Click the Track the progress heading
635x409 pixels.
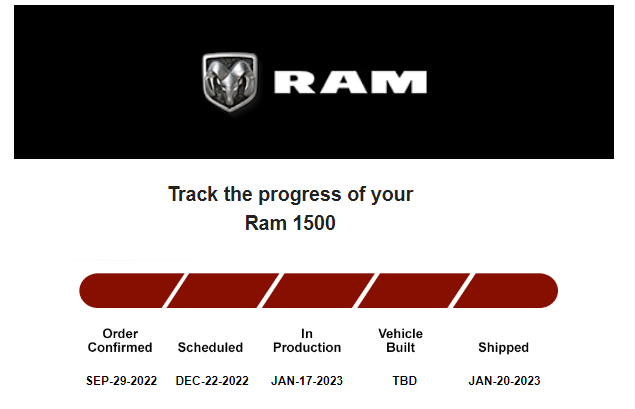tap(290, 194)
